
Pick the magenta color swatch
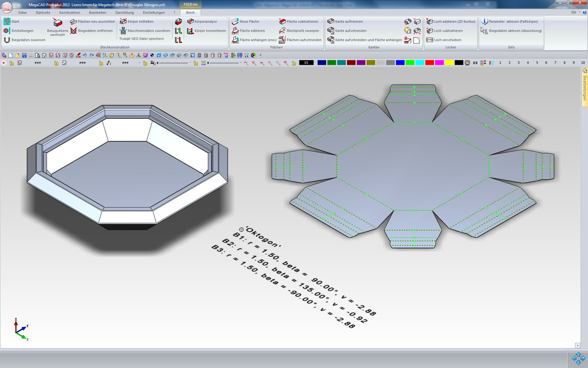coord(439,63)
